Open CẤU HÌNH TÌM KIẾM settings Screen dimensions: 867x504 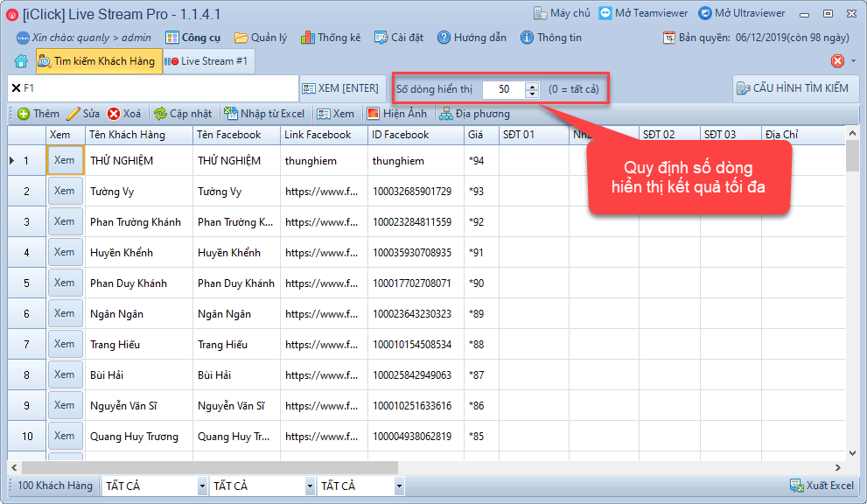tap(795, 88)
